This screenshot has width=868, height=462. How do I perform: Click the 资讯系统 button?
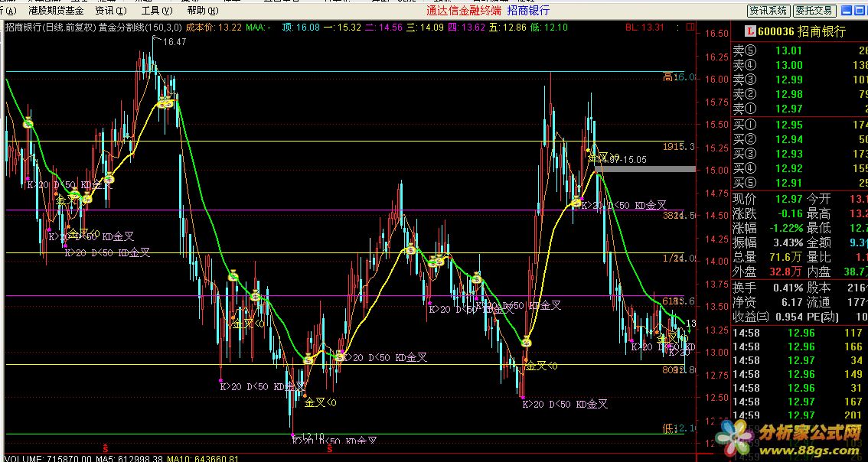click(768, 11)
